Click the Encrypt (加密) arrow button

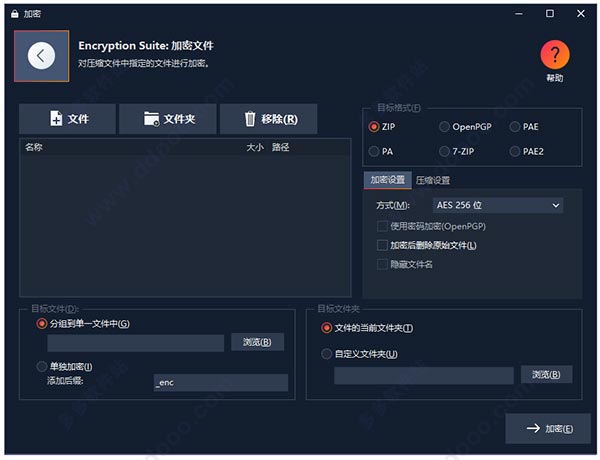[540, 429]
